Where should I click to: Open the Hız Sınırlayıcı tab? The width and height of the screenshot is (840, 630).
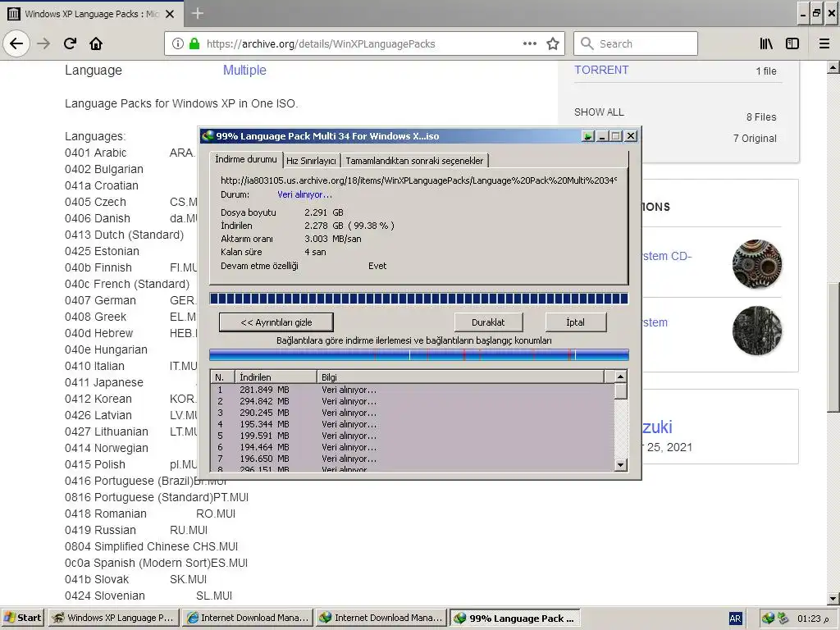tap(311, 161)
